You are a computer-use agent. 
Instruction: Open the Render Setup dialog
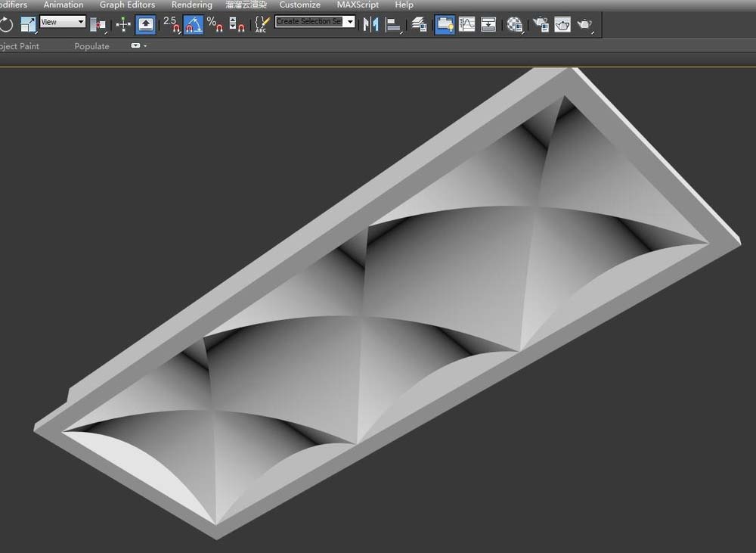pos(541,24)
